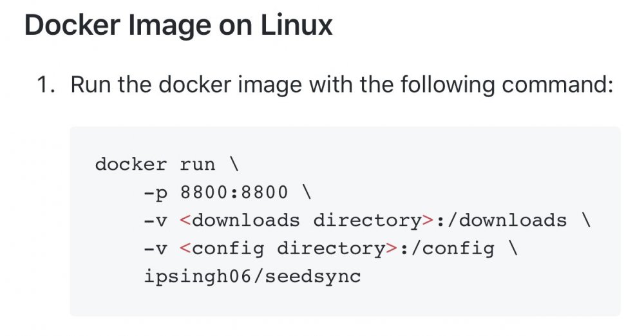This screenshot has height=336, width=644.
Task: Click the "ipsingh06/seedsync" image name
Action: pyautogui.click(x=252, y=276)
